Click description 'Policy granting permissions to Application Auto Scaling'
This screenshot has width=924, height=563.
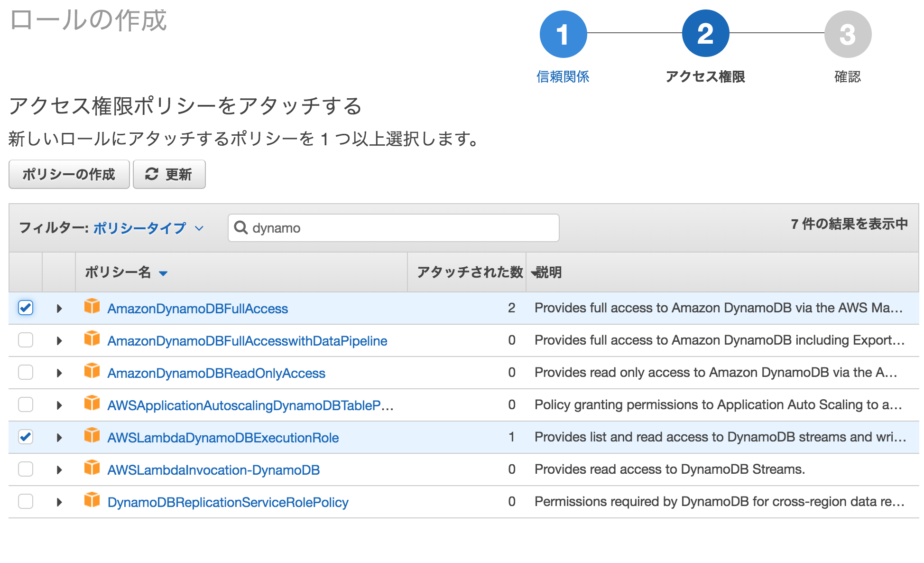(x=718, y=404)
